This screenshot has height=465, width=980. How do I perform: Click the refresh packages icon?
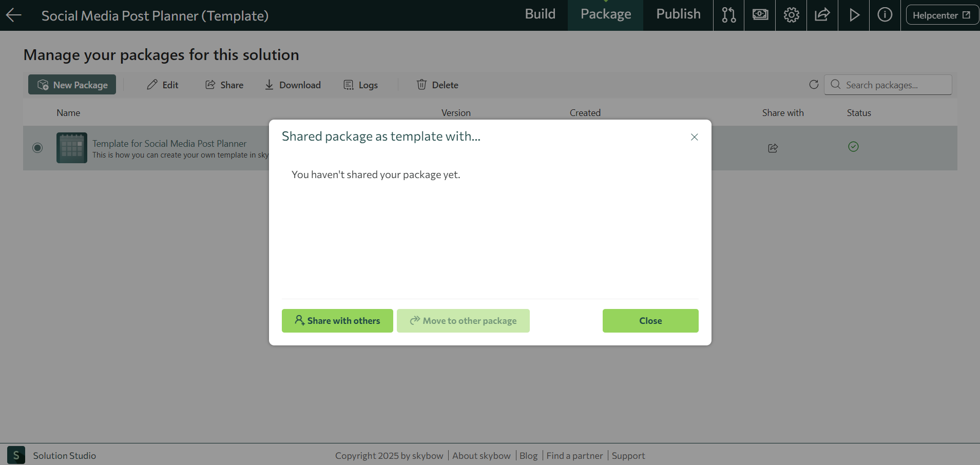(x=814, y=85)
